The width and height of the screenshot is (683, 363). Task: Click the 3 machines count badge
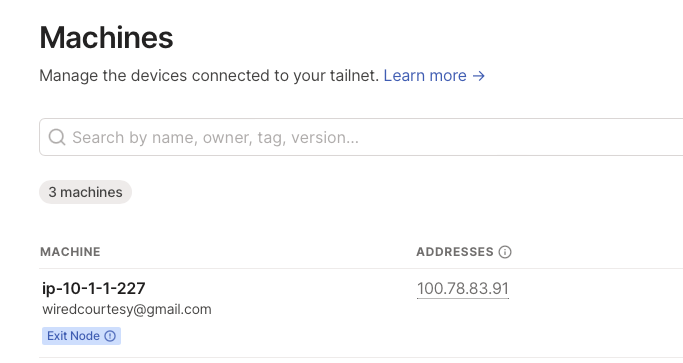[85, 192]
